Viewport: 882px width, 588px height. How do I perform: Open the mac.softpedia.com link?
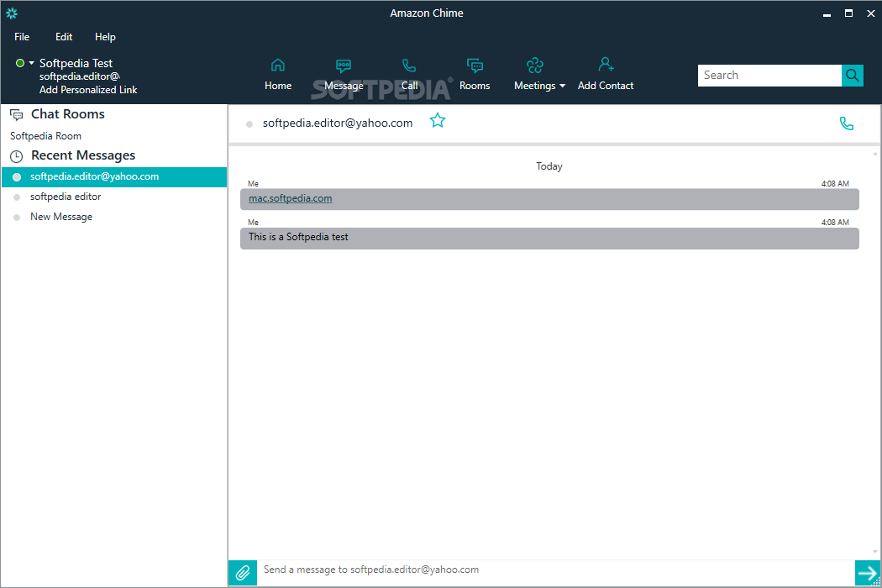[x=291, y=198]
